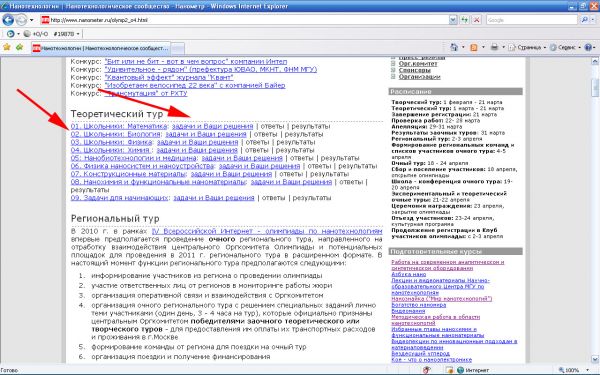Click the blue round icon on the second toolbar
600x375 pixels.
[10, 34]
